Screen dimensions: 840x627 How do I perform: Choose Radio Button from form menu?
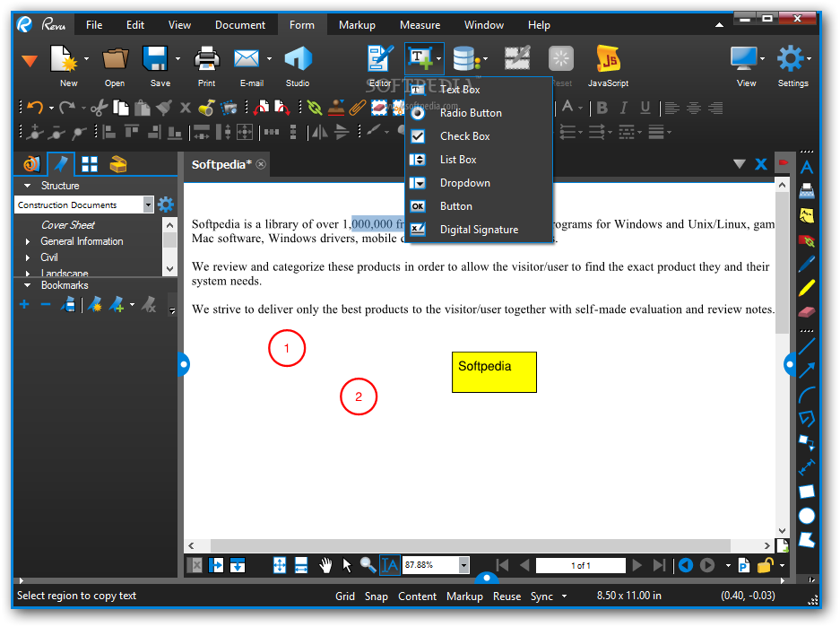tap(479, 113)
